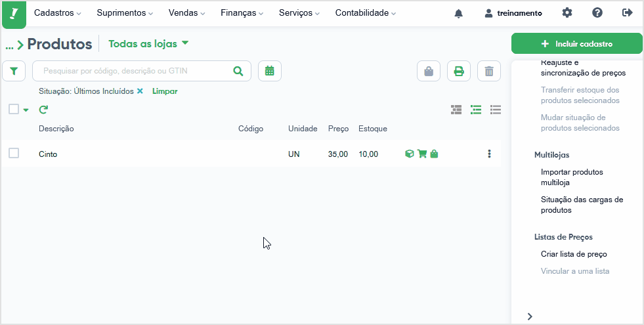
Task: Open the filter funnel button
Action: tap(14, 71)
